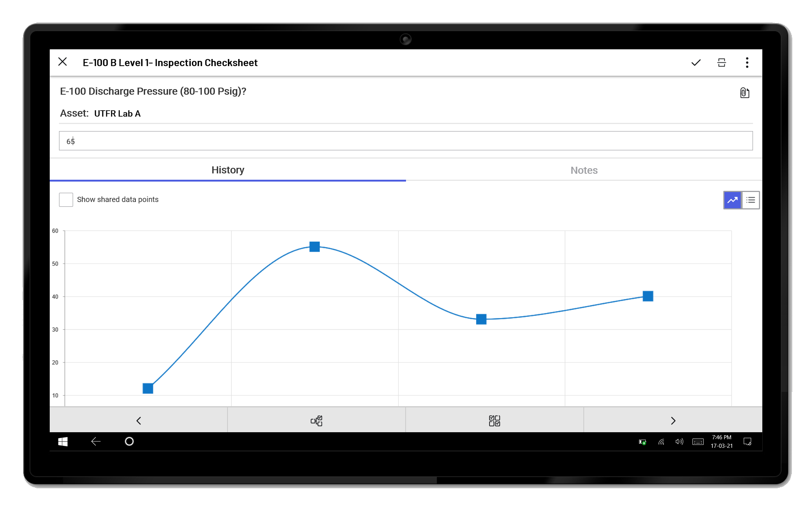Viewport: 812px width, 505px height.
Task: Open the Windows Start menu
Action: (63, 442)
